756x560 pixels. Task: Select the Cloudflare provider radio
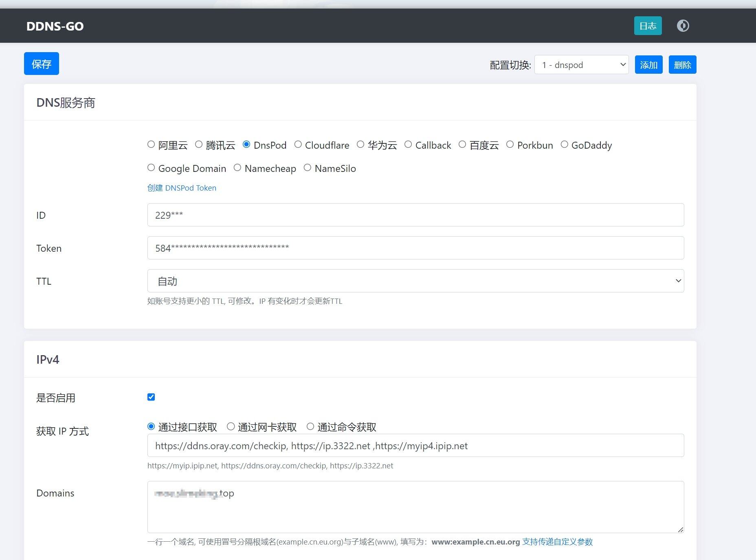click(298, 144)
